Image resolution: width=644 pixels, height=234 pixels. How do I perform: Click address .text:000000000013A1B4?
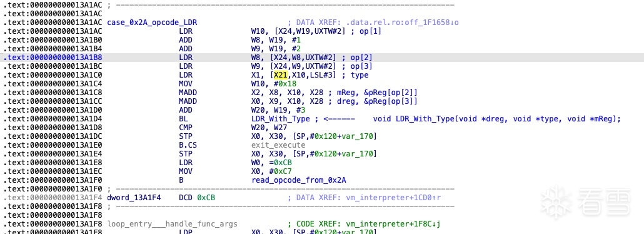(53, 49)
